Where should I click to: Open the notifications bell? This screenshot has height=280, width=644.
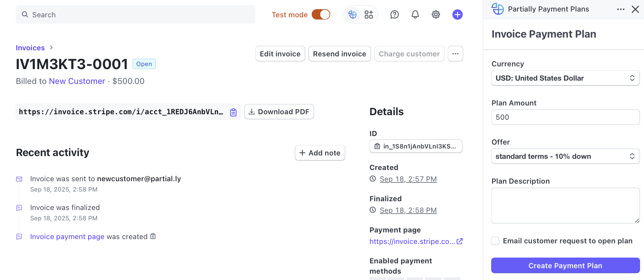pyautogui.click(x=415, y=15)
